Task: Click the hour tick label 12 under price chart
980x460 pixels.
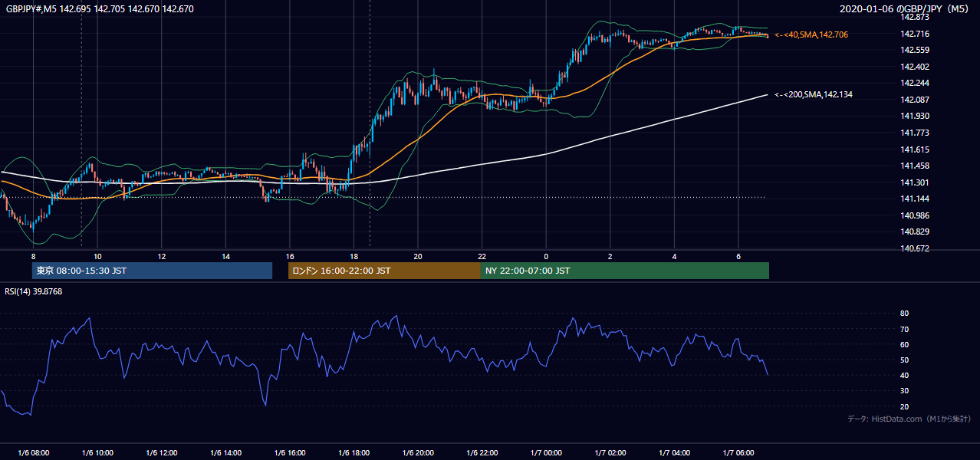Action: tap(162, 256)
